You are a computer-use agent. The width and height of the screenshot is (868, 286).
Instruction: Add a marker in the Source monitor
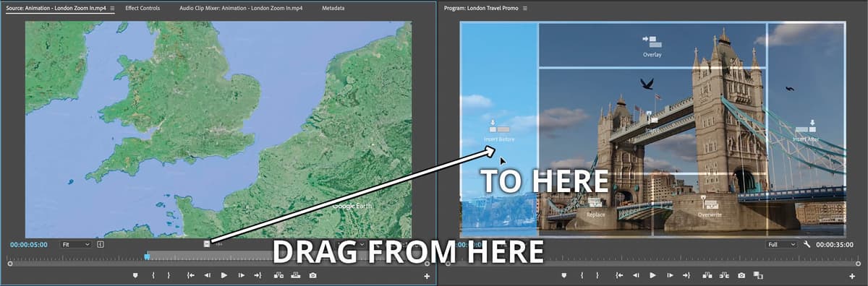coord(135,275)
